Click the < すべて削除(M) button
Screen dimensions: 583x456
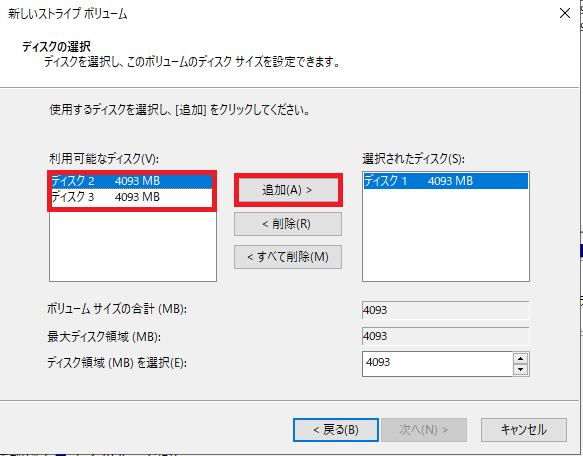tap(288, 257)
